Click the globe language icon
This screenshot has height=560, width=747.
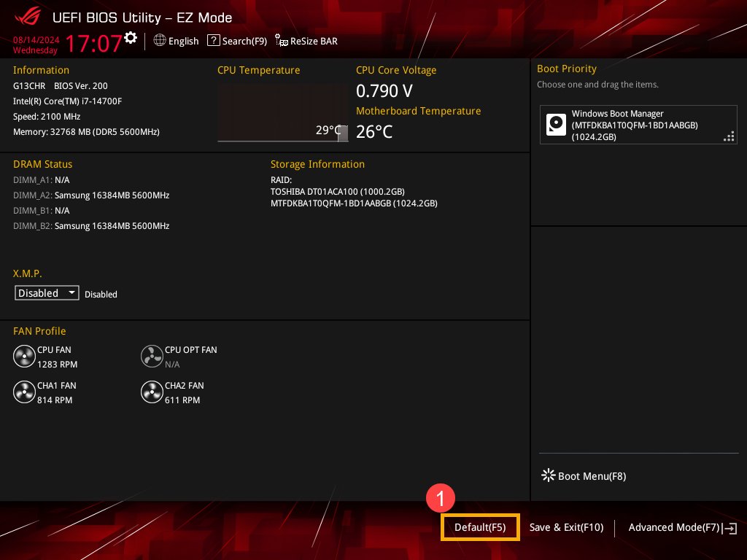160,41
